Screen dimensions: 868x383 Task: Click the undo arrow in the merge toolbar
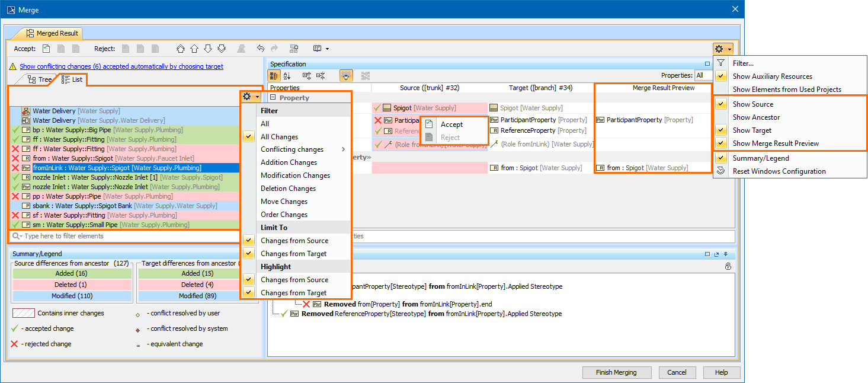[261, 49]
